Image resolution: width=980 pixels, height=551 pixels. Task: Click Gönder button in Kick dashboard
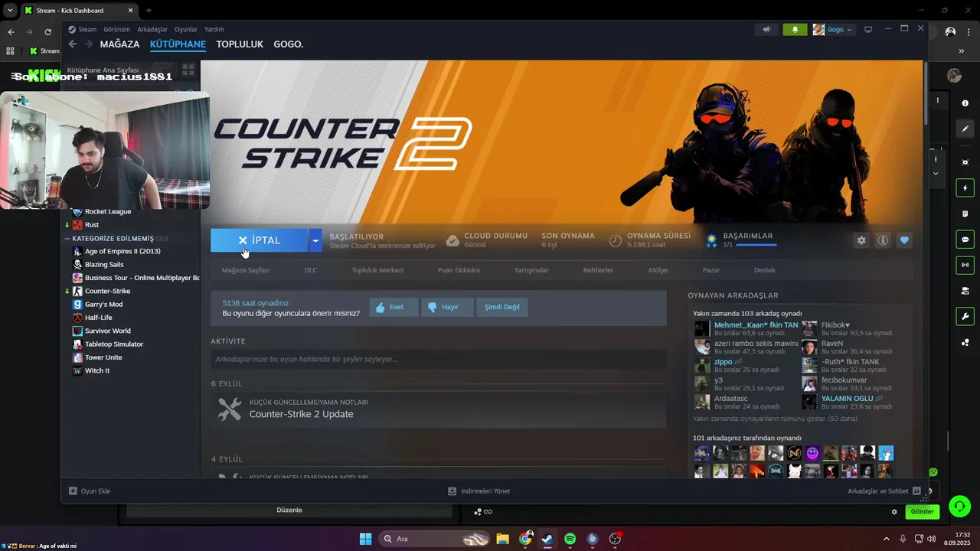click(922, 511)
